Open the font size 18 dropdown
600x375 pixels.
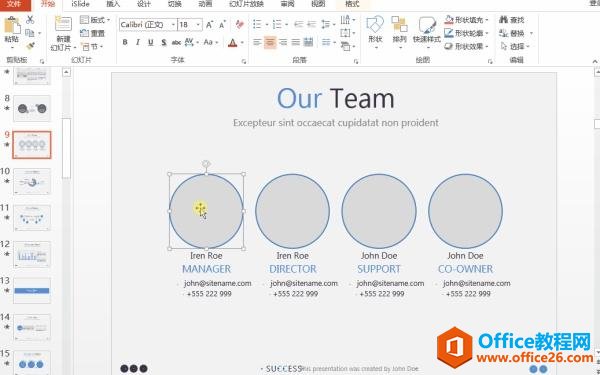198,25
